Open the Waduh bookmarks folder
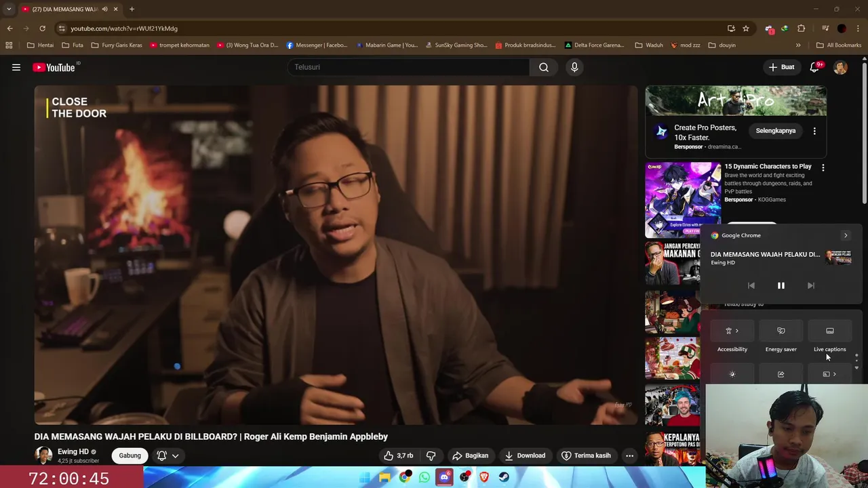The height and width of the screenshot is (488, 868). [649, 45]
